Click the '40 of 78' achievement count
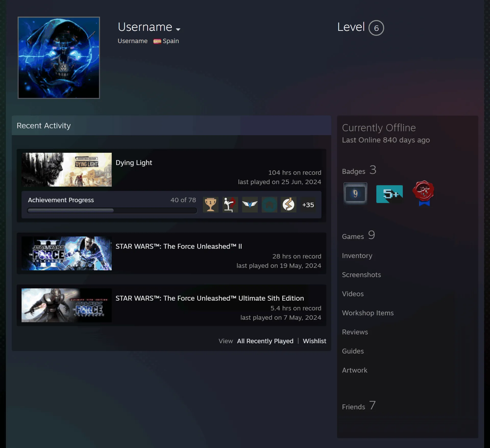The image size is (490, 448). [183, 200]
